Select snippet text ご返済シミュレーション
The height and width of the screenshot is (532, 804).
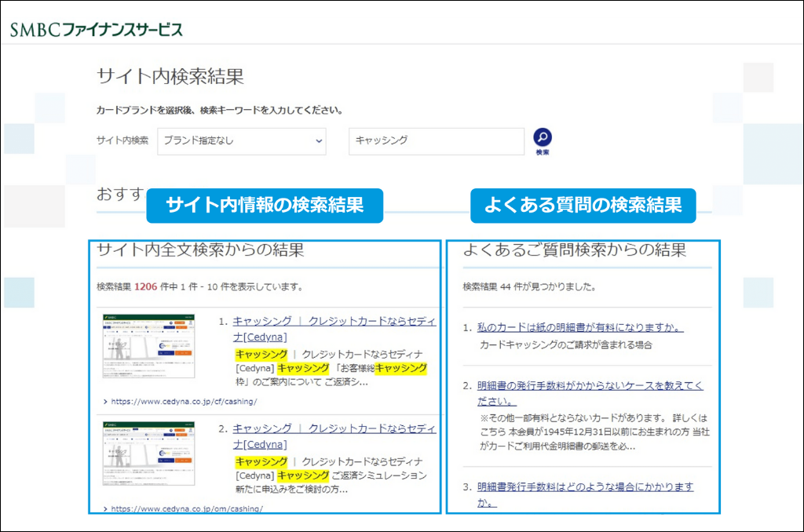click(379, 476)
